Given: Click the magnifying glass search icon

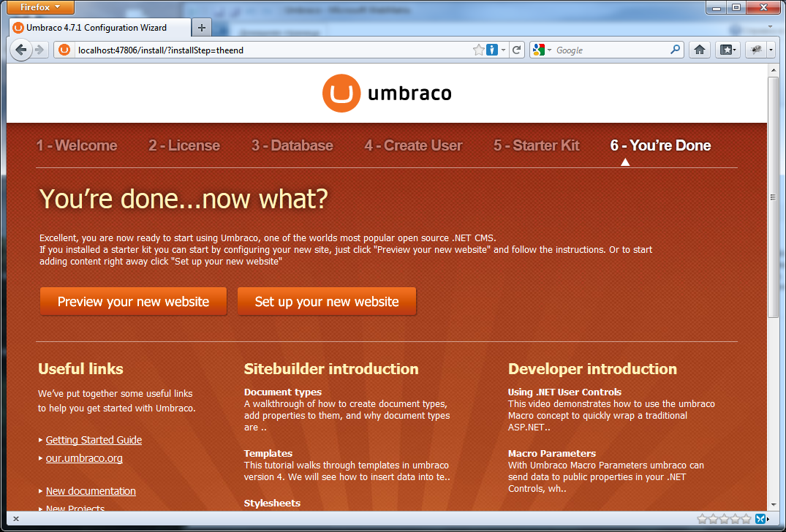Looking at the screenshot, I should click(x=675, y=50).
